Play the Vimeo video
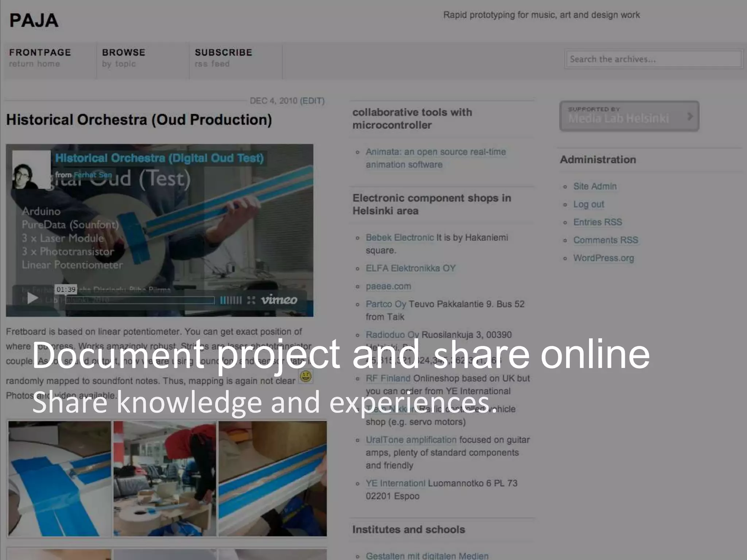The image size is (747, 560). click(33, 298)
